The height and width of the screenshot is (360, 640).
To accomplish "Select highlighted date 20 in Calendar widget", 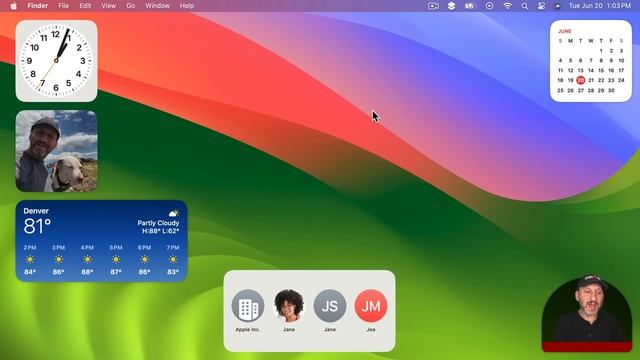I will click(x=580, y=80).
